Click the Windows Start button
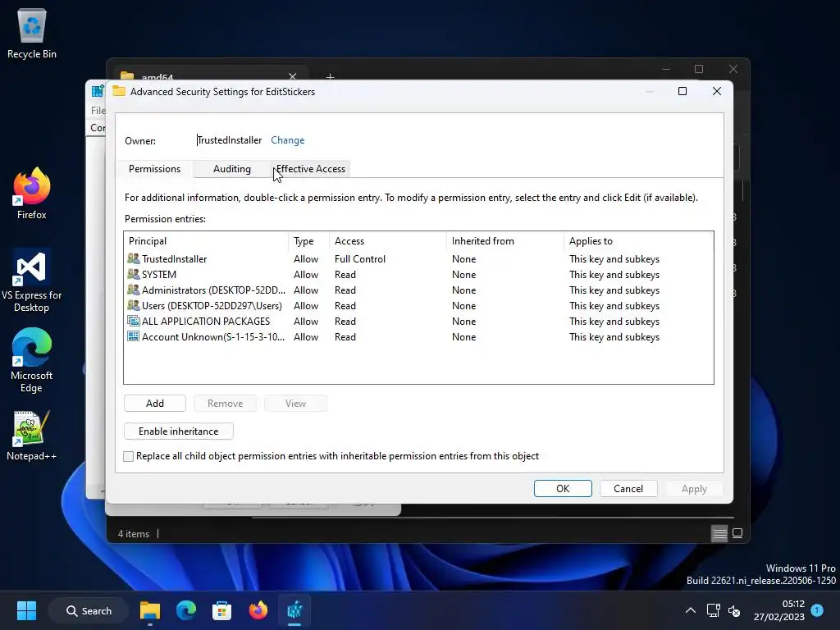This screenshot has width=840, height=630. pos(26,610)
